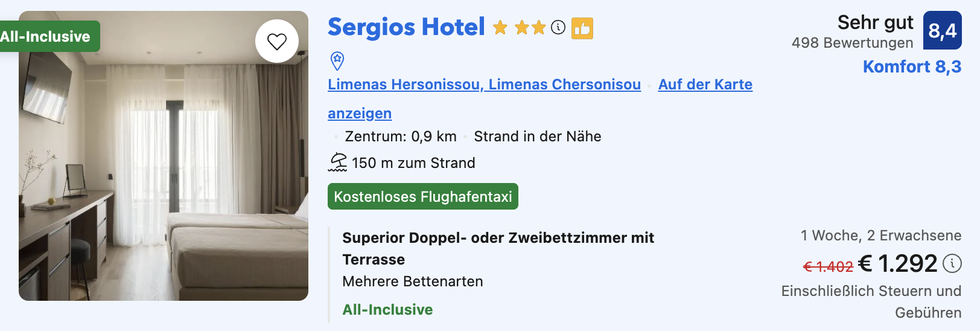Image resolution: width=980 pixels, height=331 pixels.
Task: Open the hotel room photo
Action: click(x=164, y=156)
